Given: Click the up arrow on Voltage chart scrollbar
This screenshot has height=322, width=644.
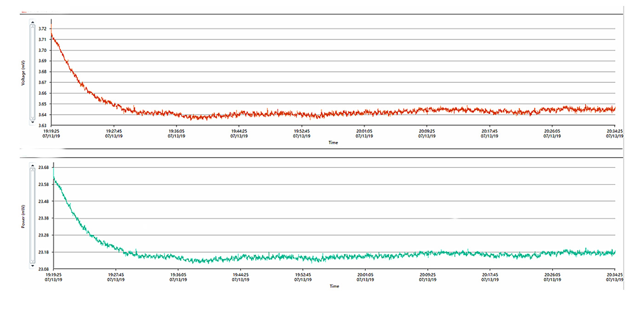Looking at the screenshot, I should pos(32,22).
